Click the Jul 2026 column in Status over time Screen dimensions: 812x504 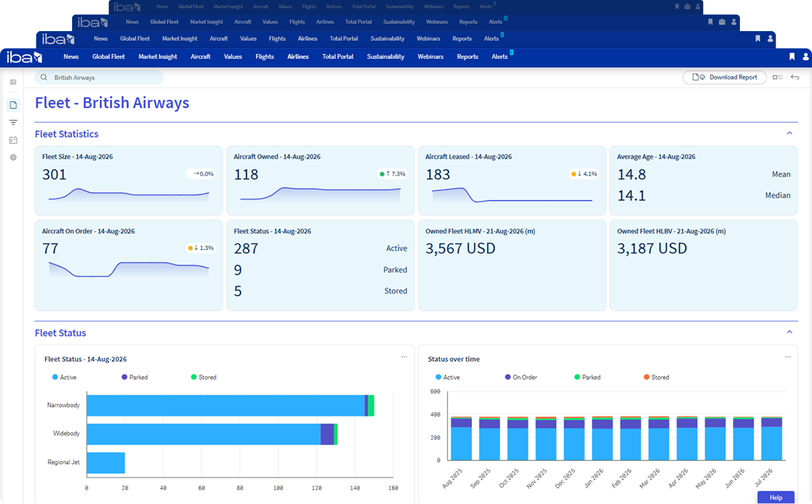[772, 438]
